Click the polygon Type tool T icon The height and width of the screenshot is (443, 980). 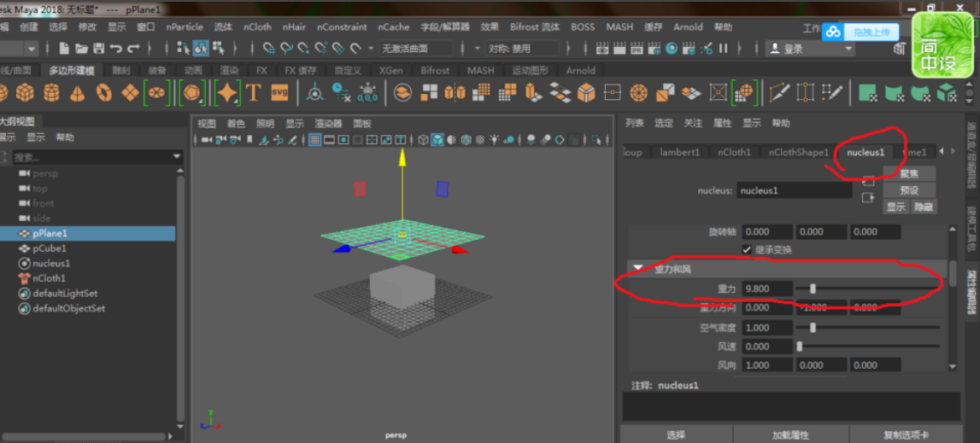pos(253,93)
